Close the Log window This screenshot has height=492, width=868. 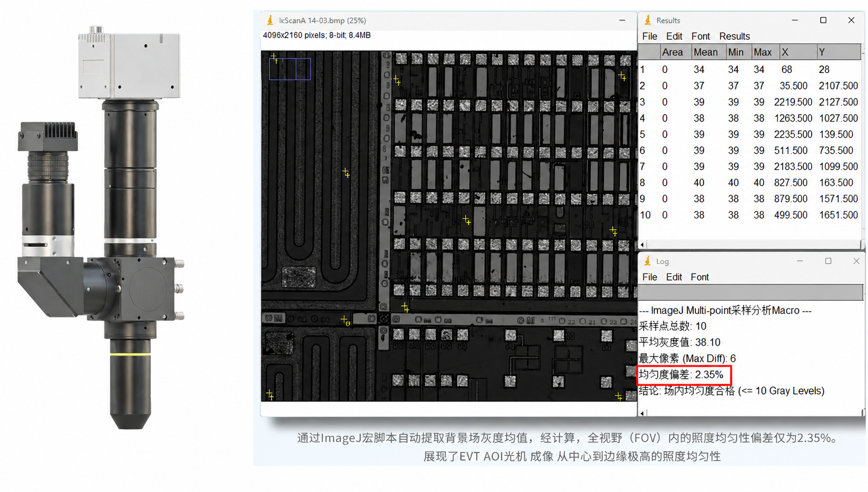coord(856,261)
